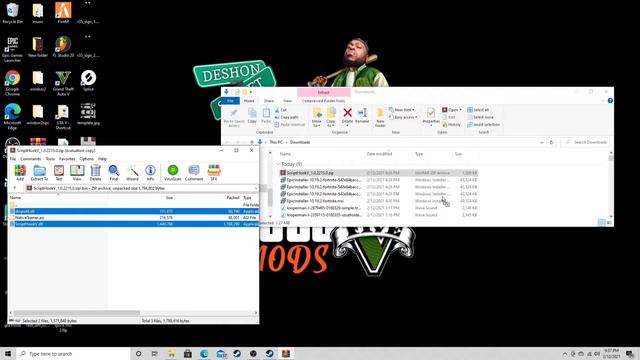Image resolution: width=640 pixels, height=360 pixels.
Task: Click the Explorer help question mark icon
Action: [610, 100]
